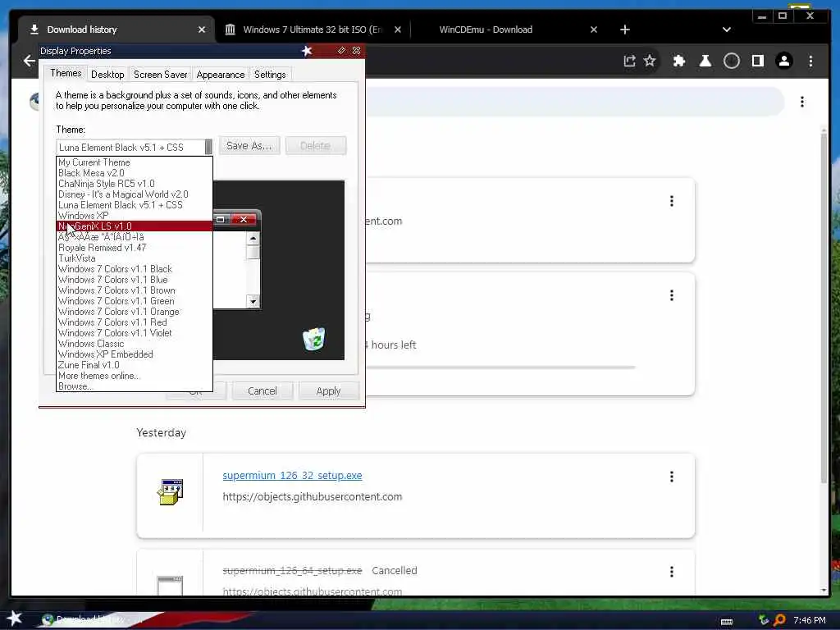840x630 pixels.
Task: Click Cancel in Display Properties
Action: pos(262,391)
